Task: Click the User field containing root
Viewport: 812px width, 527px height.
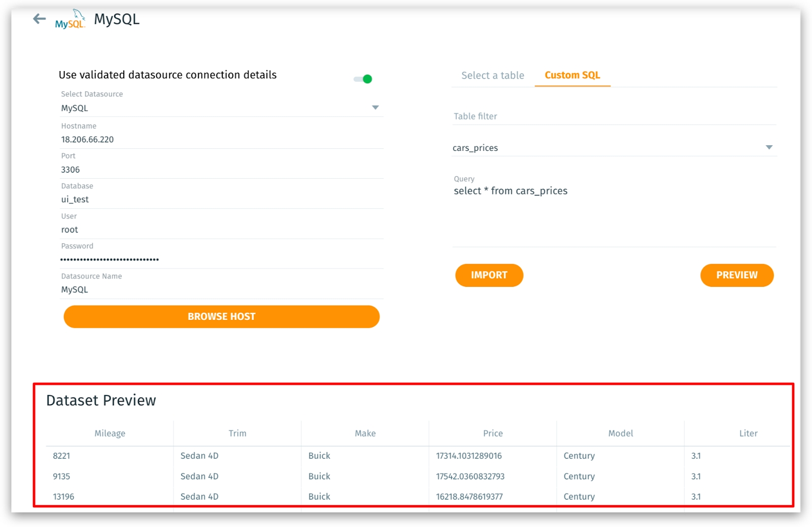Action: tap(221, 229)
